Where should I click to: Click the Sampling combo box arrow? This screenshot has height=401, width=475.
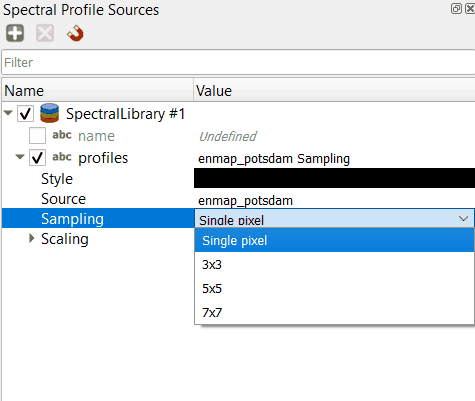click(x=463, y=219)
